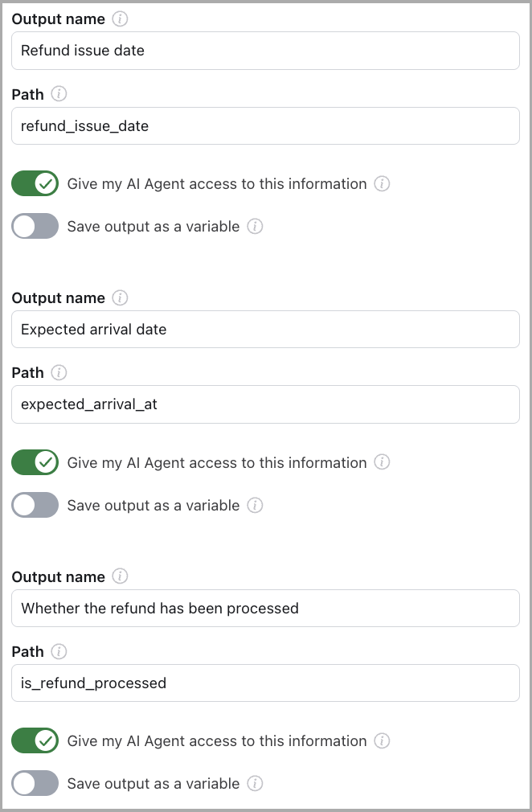Image resolution: width=532 pixels, height=812 pixels.
Task: Click info icon after AI Agent access for Refund issue date
Action: [x=383, y=184]
